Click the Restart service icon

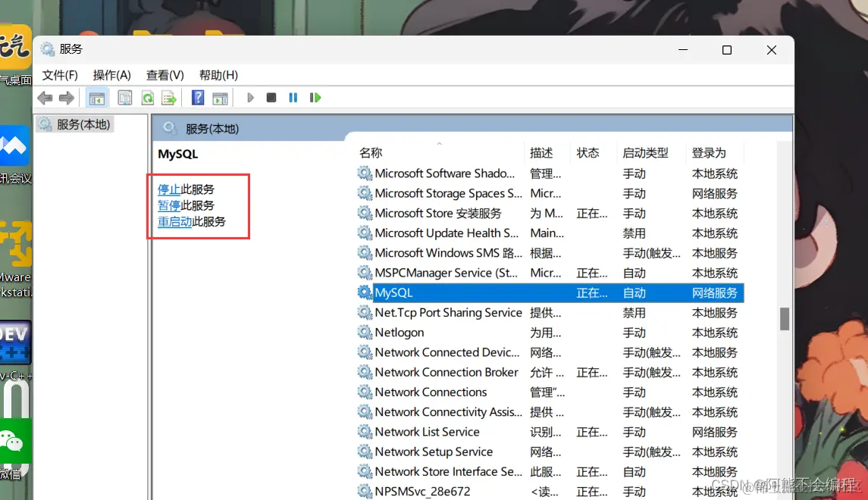[315, 98]
